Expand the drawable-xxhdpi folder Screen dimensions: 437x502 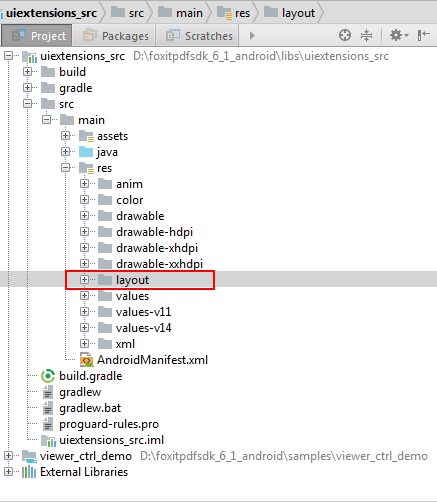(x=85, y=264)
